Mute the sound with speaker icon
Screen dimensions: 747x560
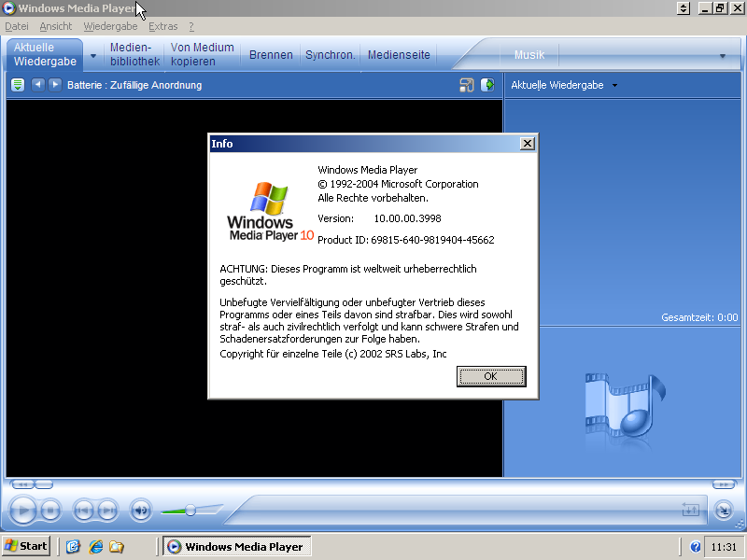pyautogui.click(x=140, y=511)
